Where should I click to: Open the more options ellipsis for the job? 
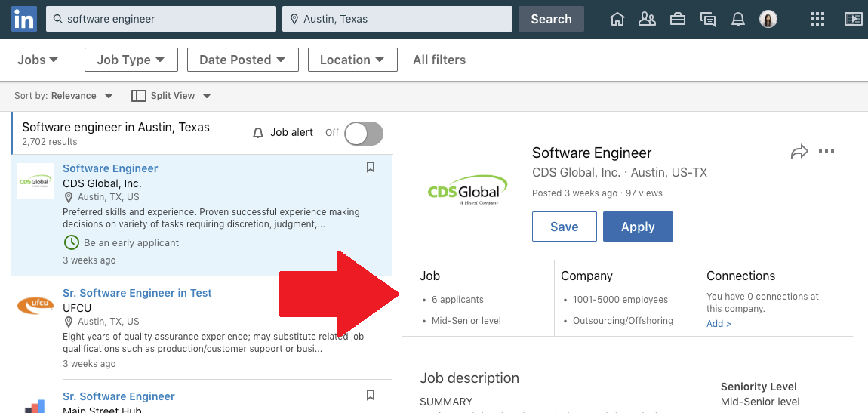[x=826, y=151]
